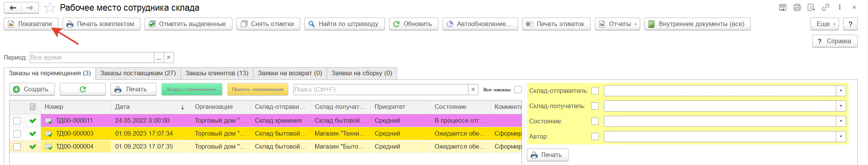
Task: Enable Автор filter checkbox
Action: pos(595,137)
